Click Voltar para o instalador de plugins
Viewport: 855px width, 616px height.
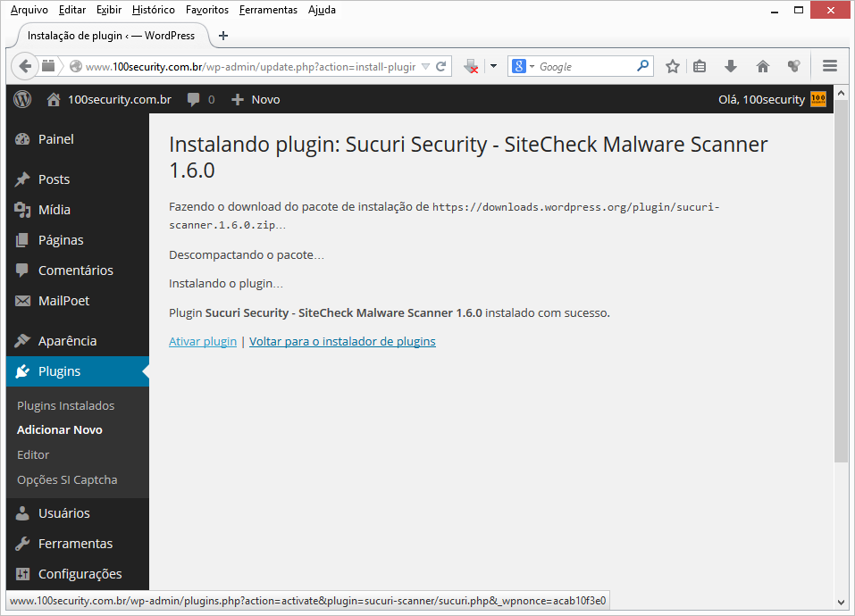342,342
